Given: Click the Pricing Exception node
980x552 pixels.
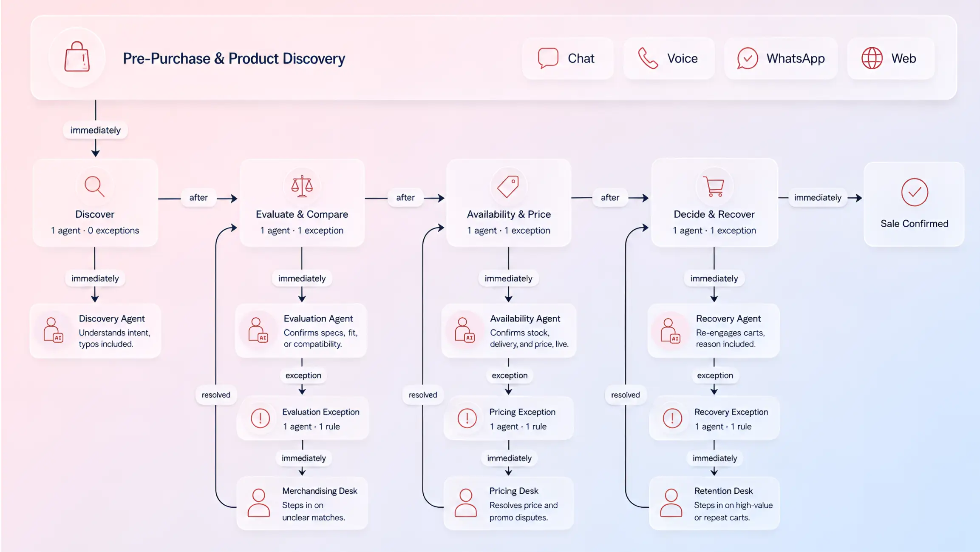Looking at the screenshot, I should [509, 418].
